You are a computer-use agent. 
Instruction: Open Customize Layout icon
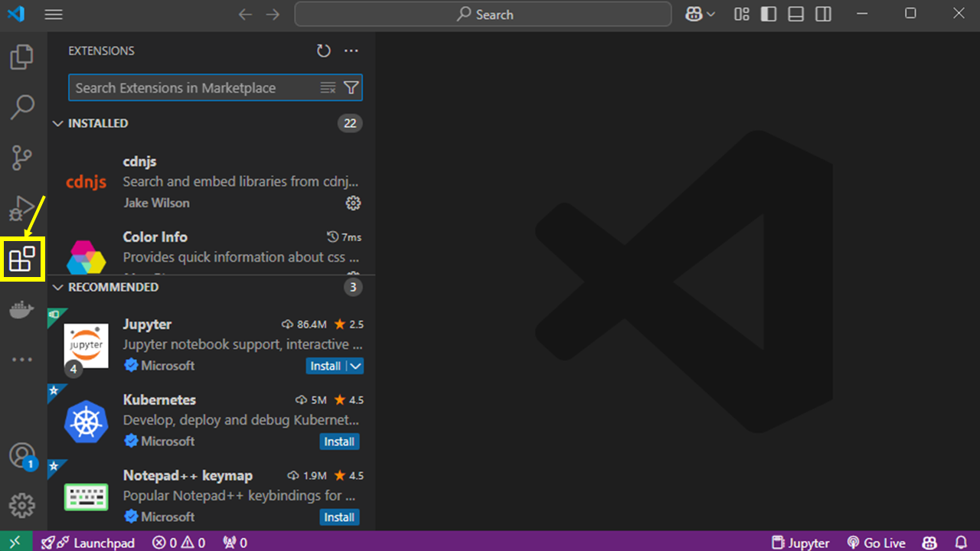[741, 15]
